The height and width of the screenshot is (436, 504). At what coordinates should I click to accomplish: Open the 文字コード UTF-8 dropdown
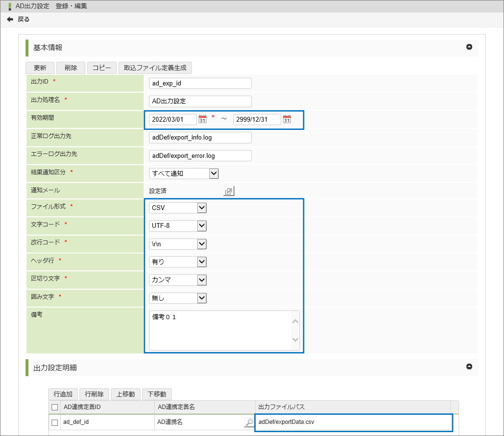[202, 225]
